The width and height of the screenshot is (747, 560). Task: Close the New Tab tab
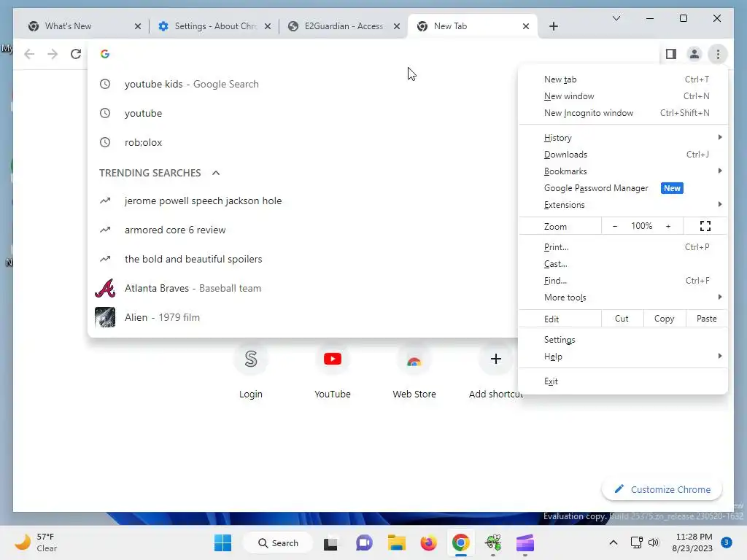[x=526, y=26]
